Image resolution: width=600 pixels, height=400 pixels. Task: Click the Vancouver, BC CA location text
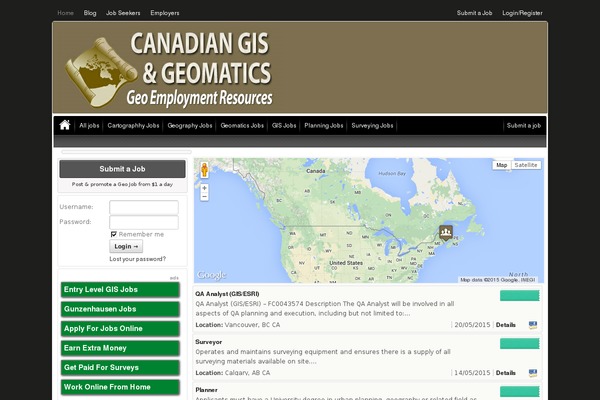[x=252, y=325]
